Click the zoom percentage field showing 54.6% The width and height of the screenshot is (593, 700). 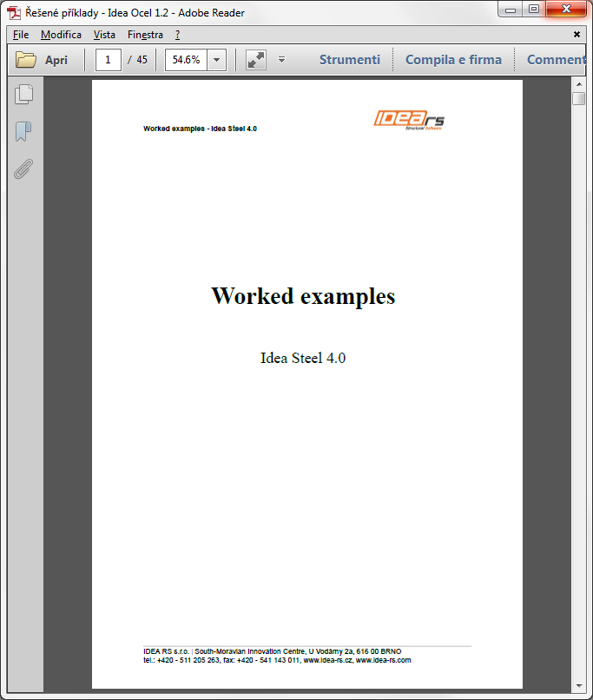click(186, 60)
